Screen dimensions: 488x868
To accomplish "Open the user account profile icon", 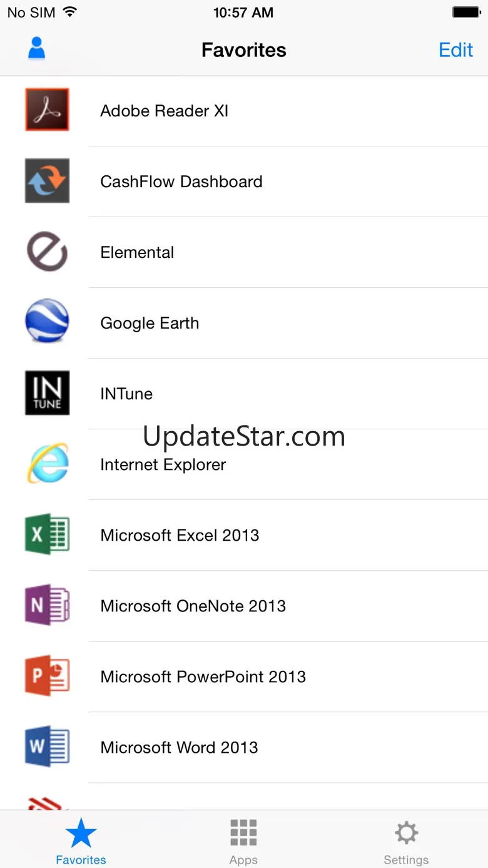I will click(x=37, y=49).
